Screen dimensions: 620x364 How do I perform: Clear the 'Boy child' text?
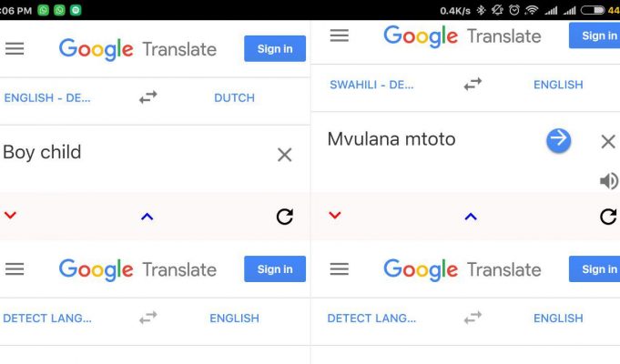click(x=285, y=155)
